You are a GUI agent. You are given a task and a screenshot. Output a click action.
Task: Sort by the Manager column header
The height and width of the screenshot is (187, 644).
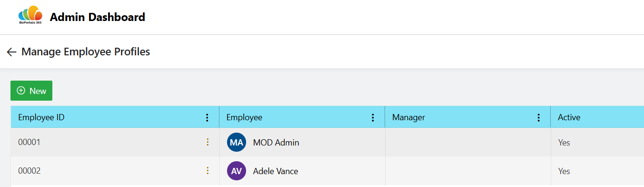[408, 117]
